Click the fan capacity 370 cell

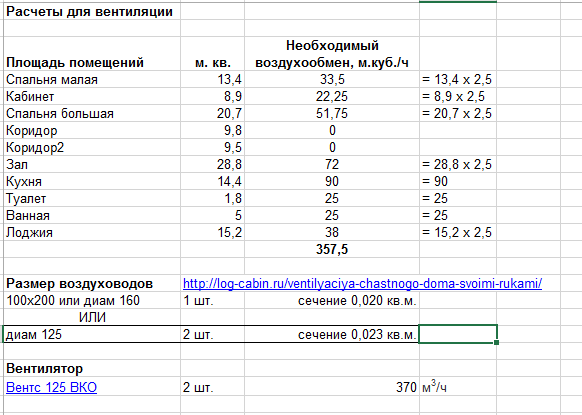pos(332,387)
